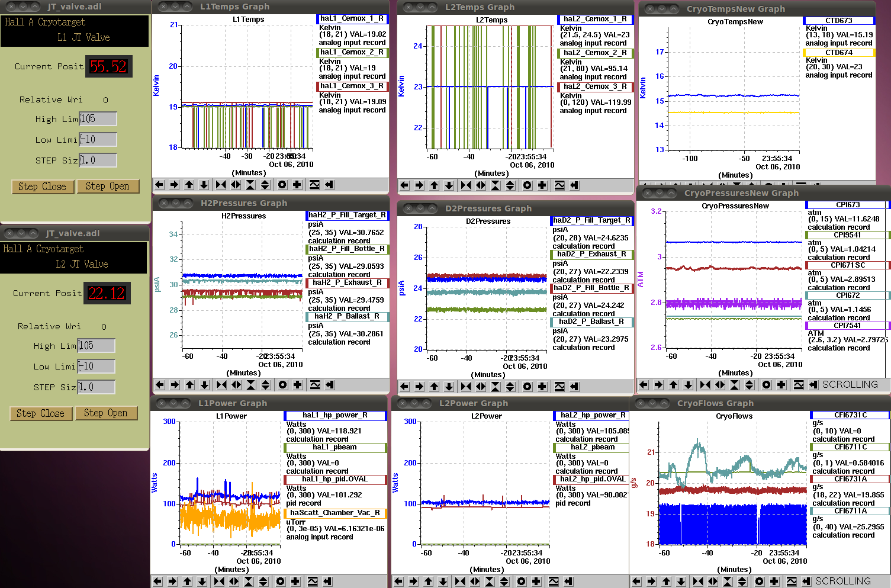Focus the Low Lim field for L2 JT Valve
This screenshot has width=891, height=588.
click(96, 366)
